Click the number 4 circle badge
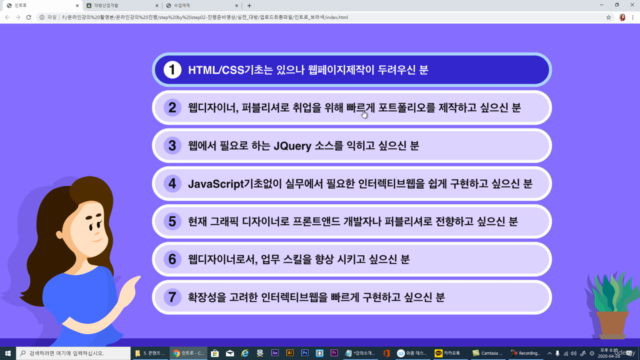 tap(172, 184)
